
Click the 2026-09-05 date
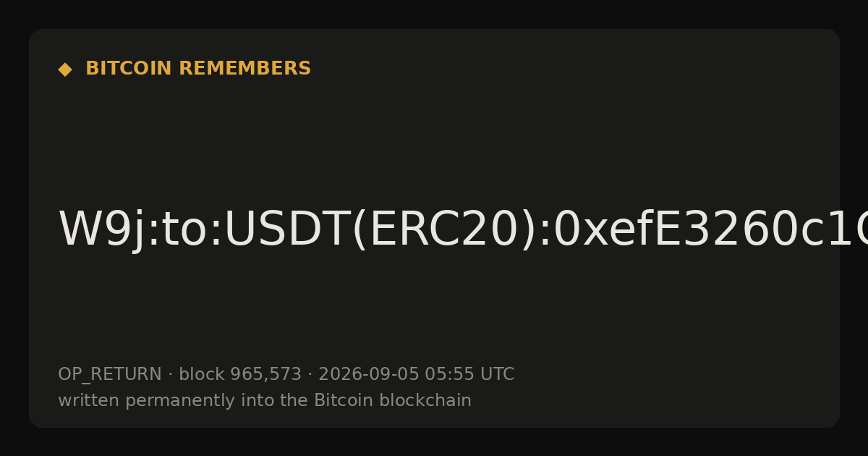[x=369, y=375]
